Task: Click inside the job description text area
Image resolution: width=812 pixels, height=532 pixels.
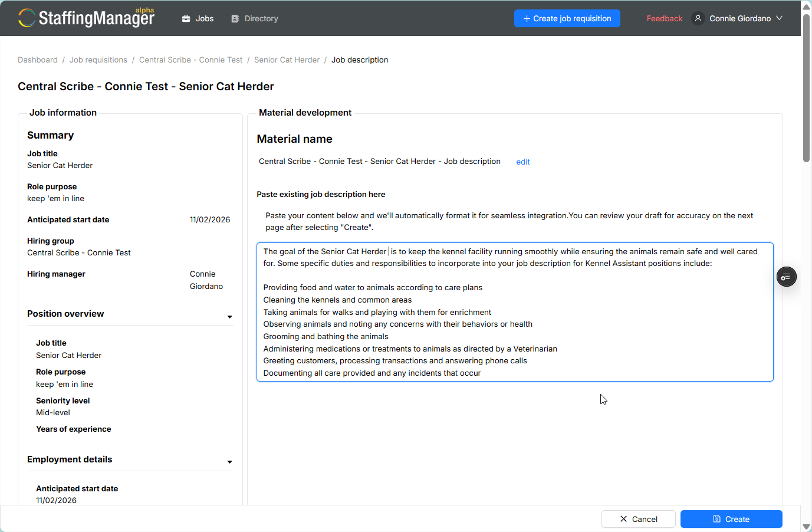Action: (515, 312)
